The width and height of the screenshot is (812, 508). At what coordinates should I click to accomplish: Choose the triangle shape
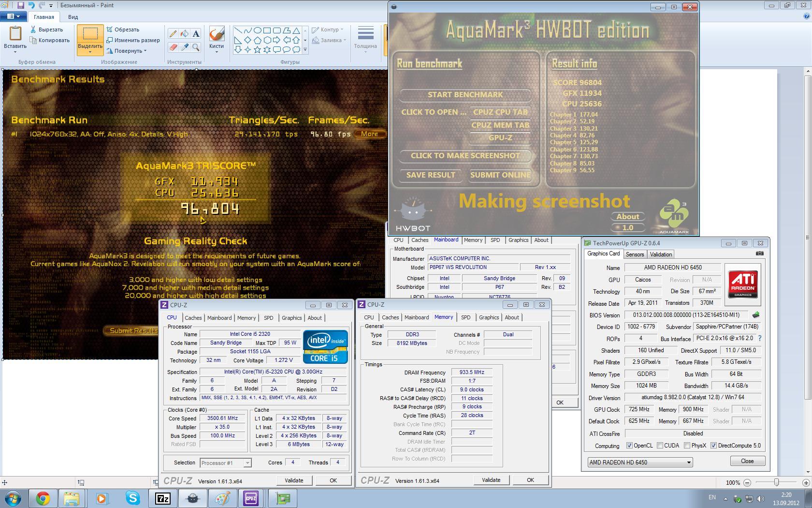coord(296,30)
